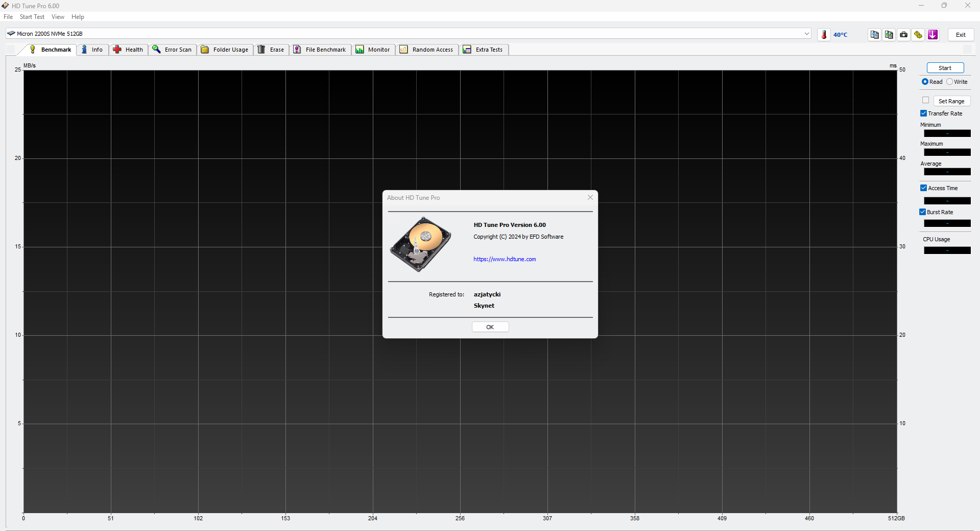The width and height of the screenshot is (980, 531).
Task: Expand the Micron 2200S NVMe drive dropdown
Action: pos(807,34)
